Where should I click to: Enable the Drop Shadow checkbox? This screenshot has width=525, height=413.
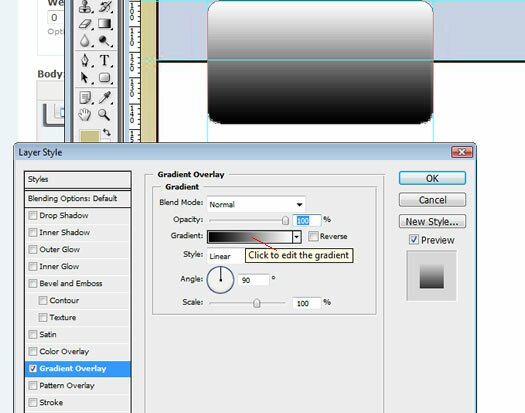point(33,215)
